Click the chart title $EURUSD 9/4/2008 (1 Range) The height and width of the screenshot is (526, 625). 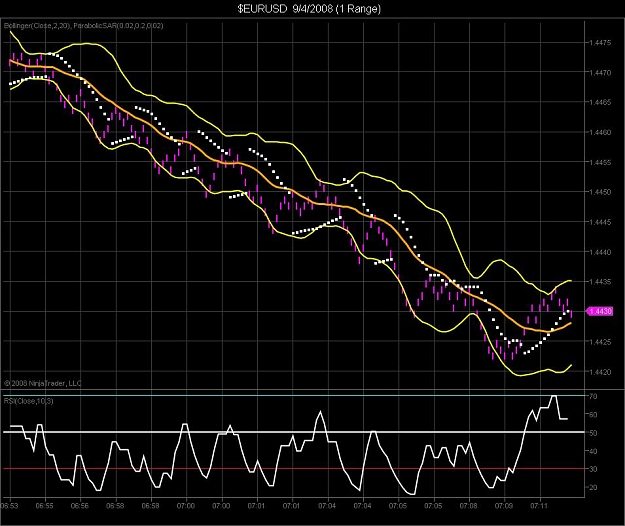(309, 8)
